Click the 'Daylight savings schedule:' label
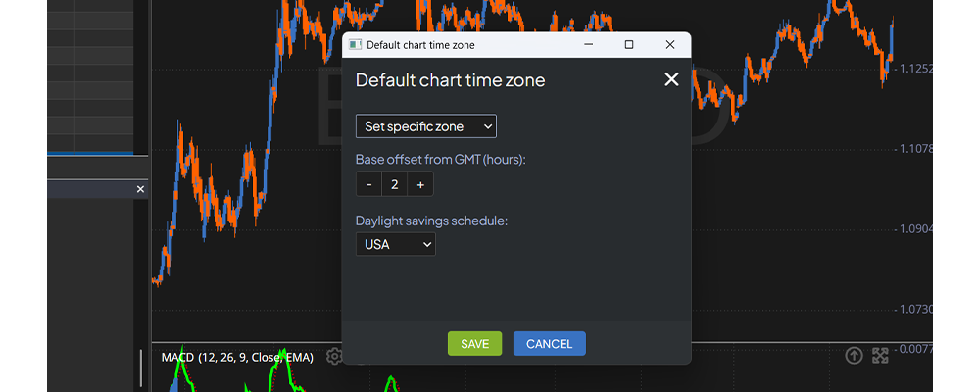 click(x=431, y=220)
